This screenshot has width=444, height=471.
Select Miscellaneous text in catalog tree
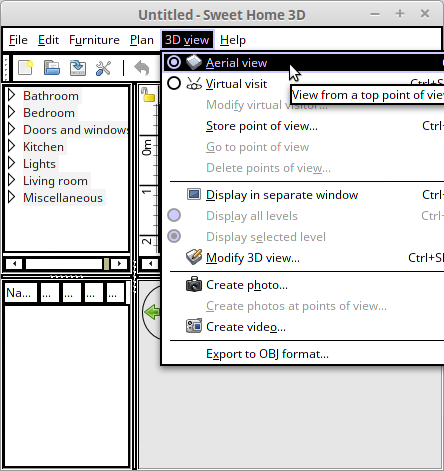pos(63,198)
